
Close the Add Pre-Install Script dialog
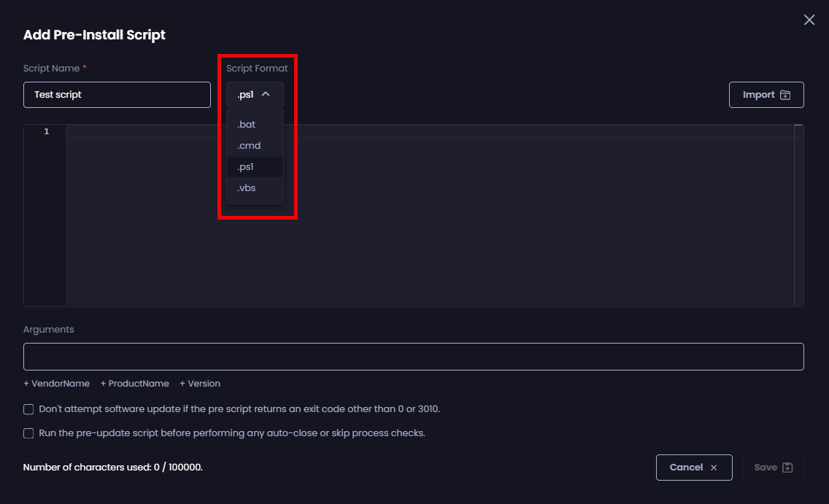tap(809, 20)
